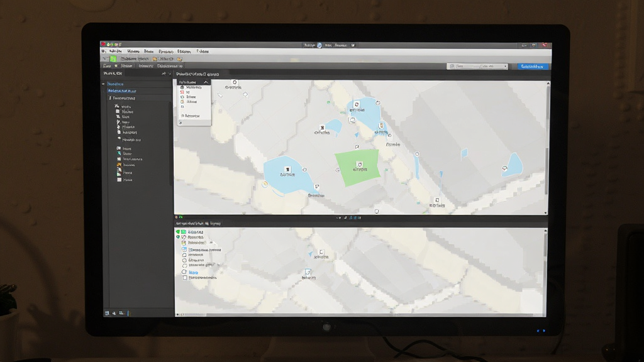Select the marker inside the largest blue lake
644x362 pixels.
pos(287,169)
